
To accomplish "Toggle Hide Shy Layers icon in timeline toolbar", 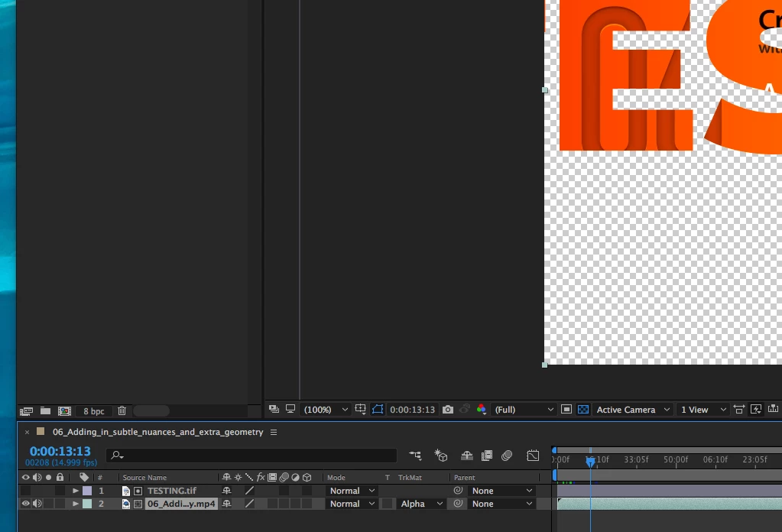I will [467, 456].
